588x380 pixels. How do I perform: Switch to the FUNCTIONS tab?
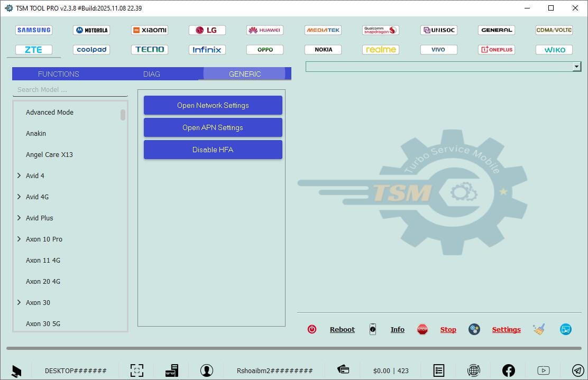pyautogui.click(x=58, y=74)
